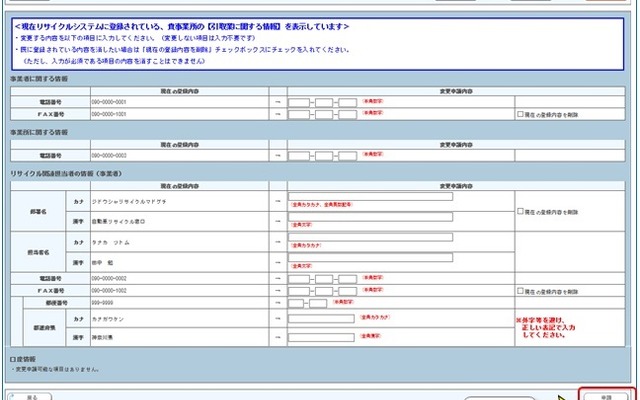
Task: Focus the middle FAX box in the 090-0000-1001 row
Action: [324, 114]
